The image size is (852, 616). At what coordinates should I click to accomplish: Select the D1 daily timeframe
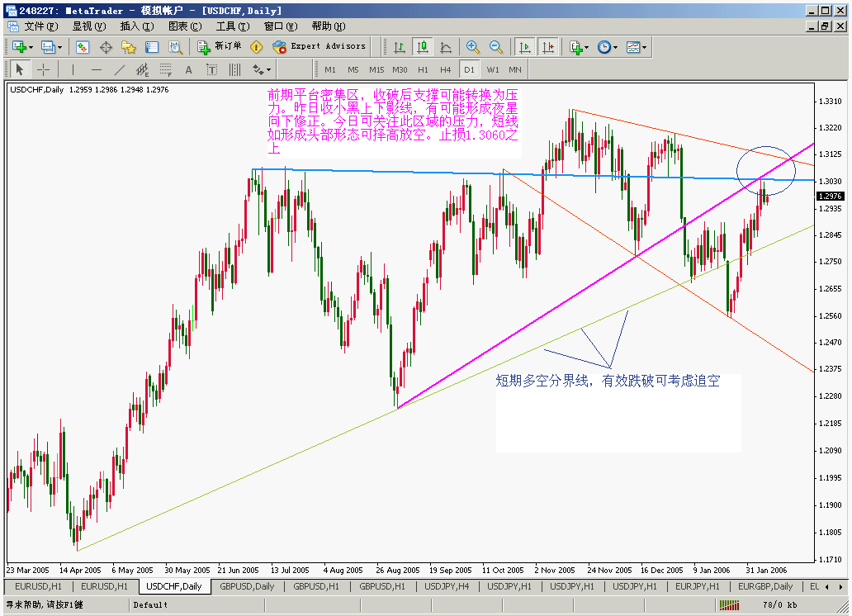[469, 69]
